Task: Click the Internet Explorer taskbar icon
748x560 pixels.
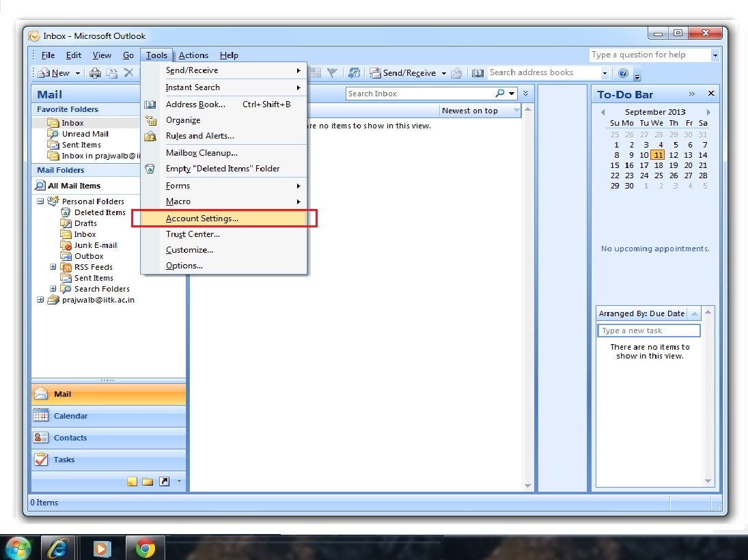Action: click(x=58, y=548)
